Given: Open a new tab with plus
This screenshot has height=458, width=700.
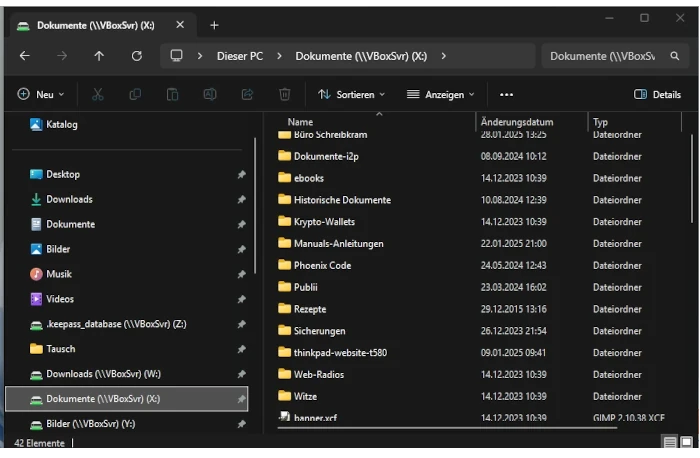Looking at the screenshot, I should coord(214,25).
